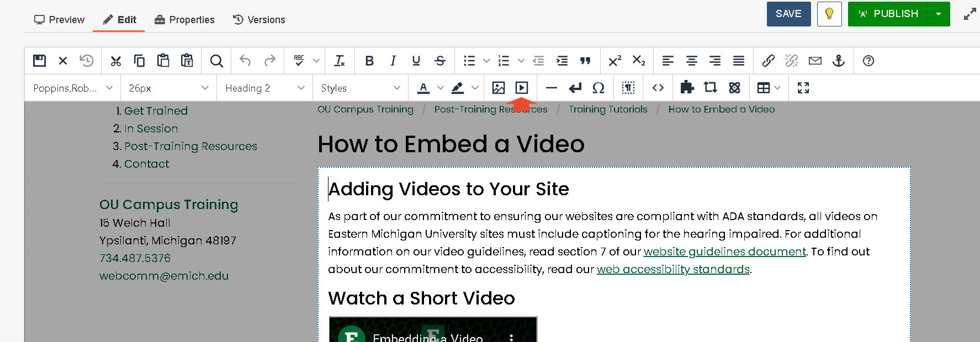This screenshot has height=342, width=980.
Task: Click the Clear formatting icon
Action: click(340, 61)
